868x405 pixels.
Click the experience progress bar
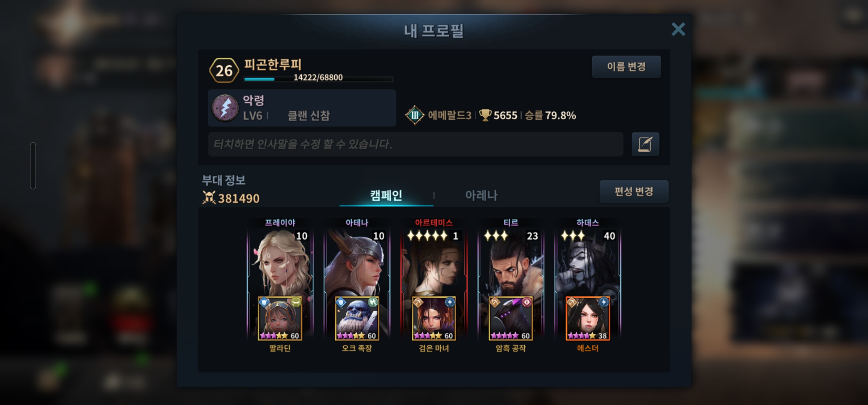(x=318, y=79)
